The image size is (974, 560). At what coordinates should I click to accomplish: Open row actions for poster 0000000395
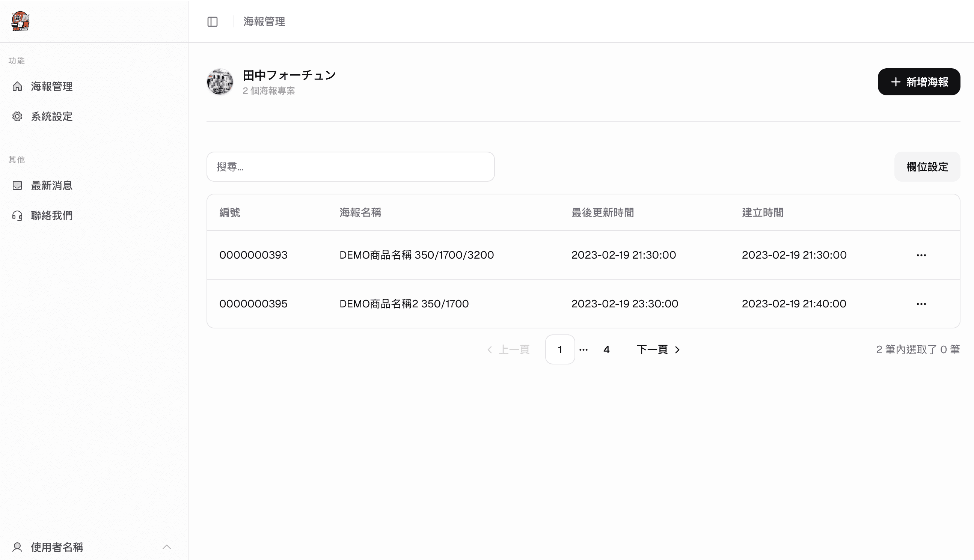tap(921, 304)
